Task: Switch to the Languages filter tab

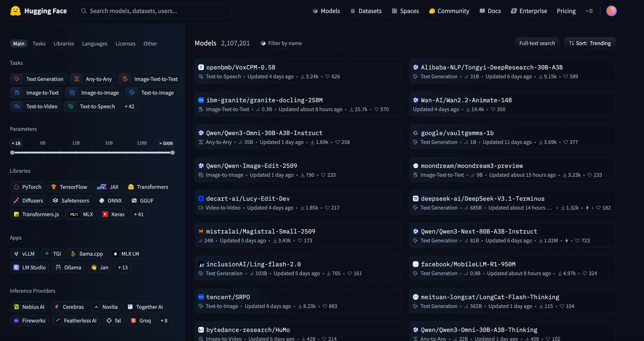Action: point(95,44)
